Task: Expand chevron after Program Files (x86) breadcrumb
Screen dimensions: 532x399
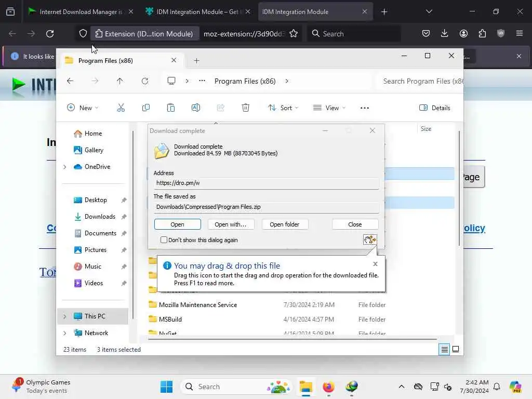Action: 287,81
